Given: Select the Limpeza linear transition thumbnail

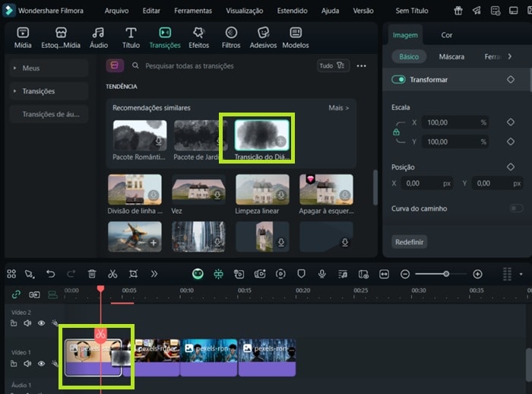Looking at the screenshot, I should click(x=262, y=189).
